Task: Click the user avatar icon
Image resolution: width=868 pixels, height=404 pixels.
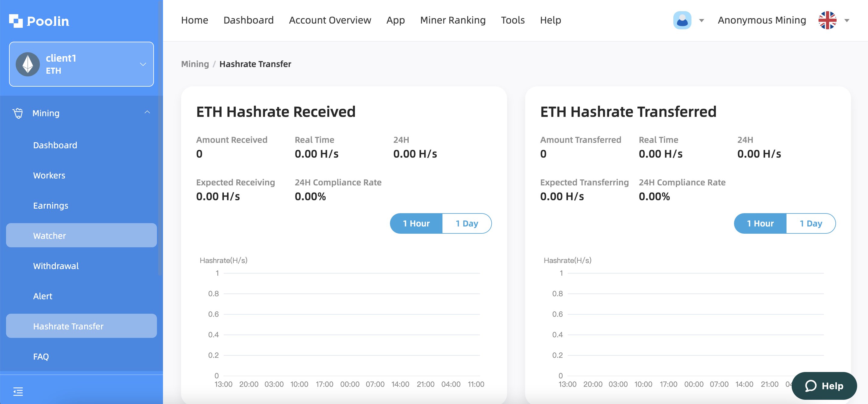Action: [682, 20]
